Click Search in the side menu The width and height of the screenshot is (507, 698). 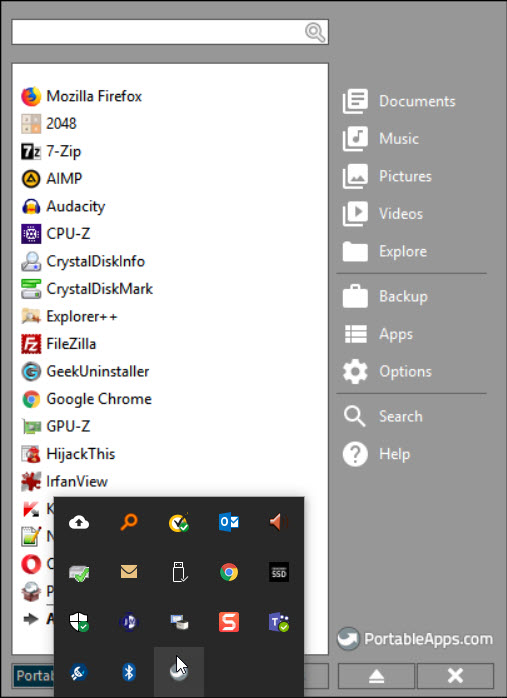pyautogui.click(x=383, y=416)
